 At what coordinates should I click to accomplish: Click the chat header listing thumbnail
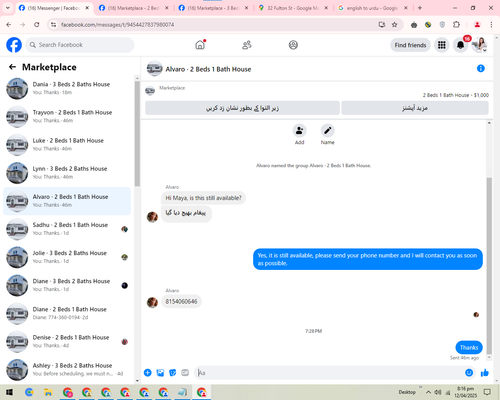click(x=155, y=69)
